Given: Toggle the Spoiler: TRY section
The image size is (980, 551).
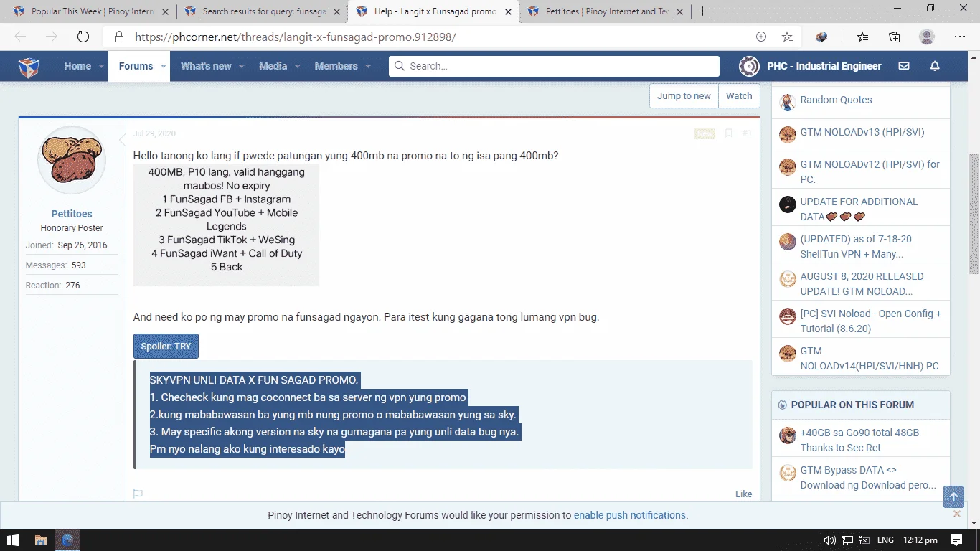Looking at the screenshot, I should (166, 346).
